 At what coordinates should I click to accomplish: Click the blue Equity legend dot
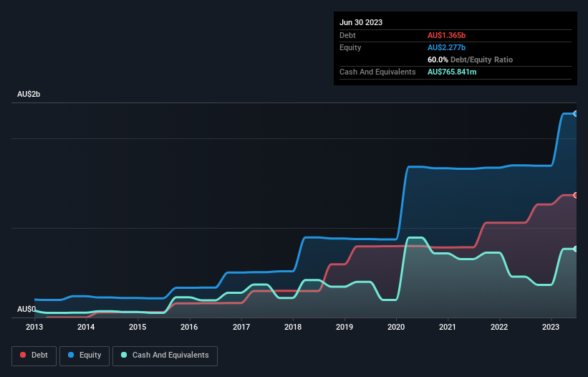click(71, 355)
